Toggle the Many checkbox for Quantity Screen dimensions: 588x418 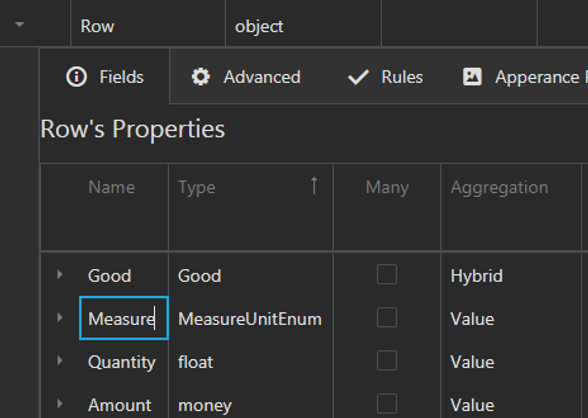[x=387, y=361]
